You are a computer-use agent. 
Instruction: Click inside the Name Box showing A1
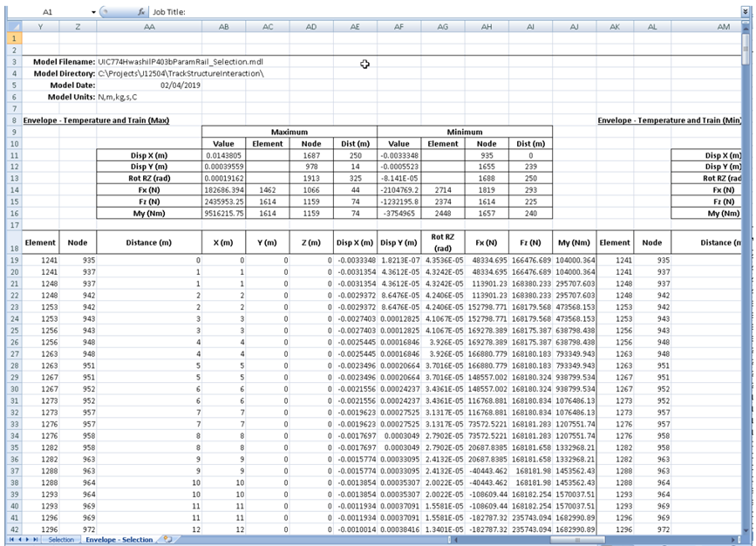[48, 12]
